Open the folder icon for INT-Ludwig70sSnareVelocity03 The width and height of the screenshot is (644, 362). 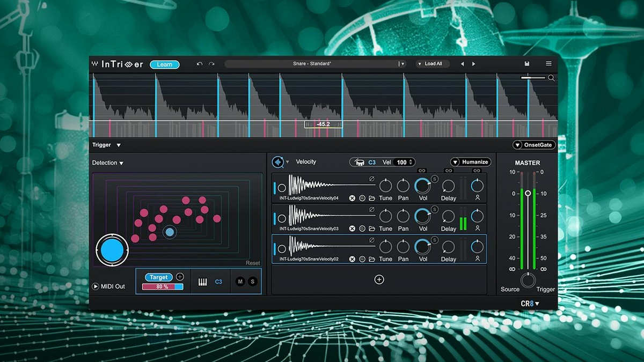click(372, 228)
